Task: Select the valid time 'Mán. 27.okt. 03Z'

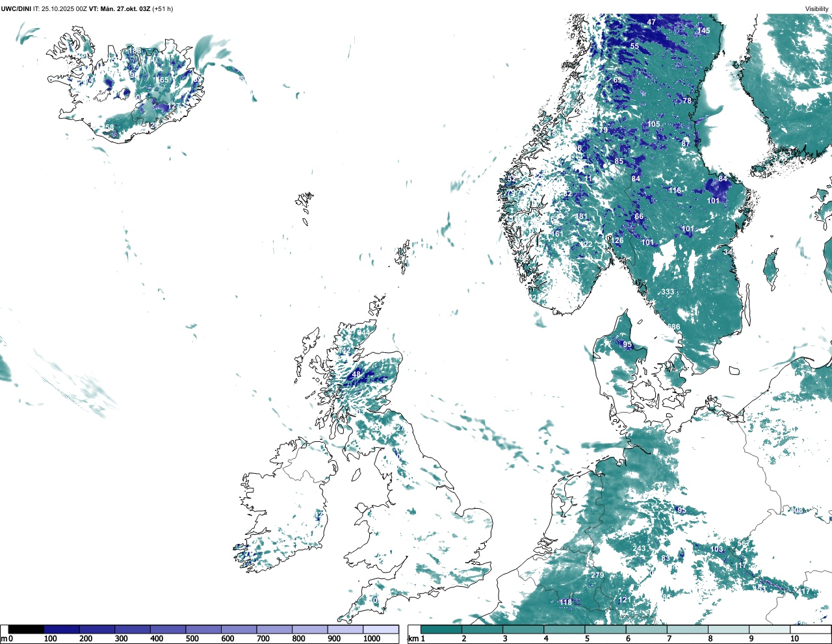Action: pos(124,8)
